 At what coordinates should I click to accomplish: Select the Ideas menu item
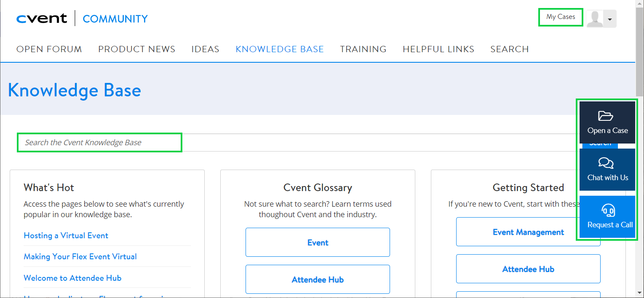206,49
